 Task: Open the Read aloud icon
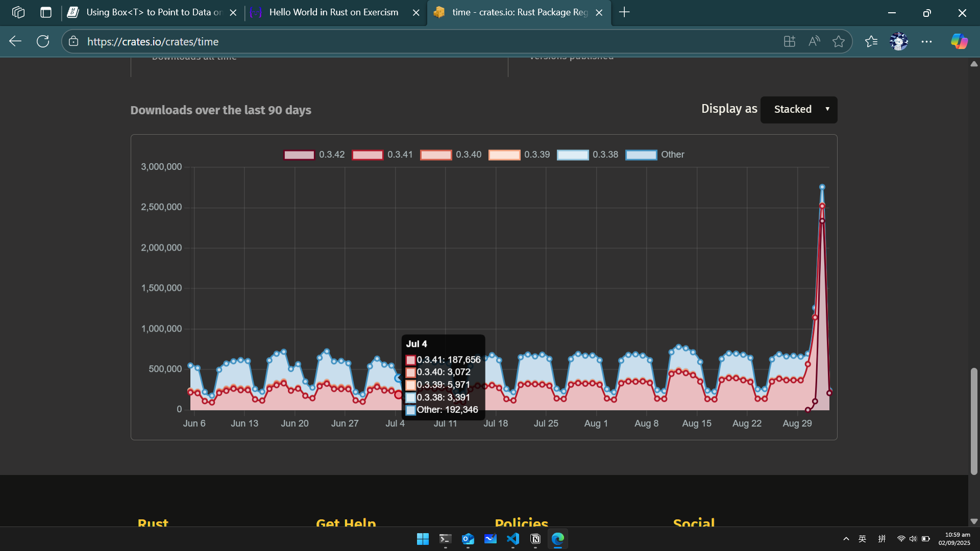814,41
